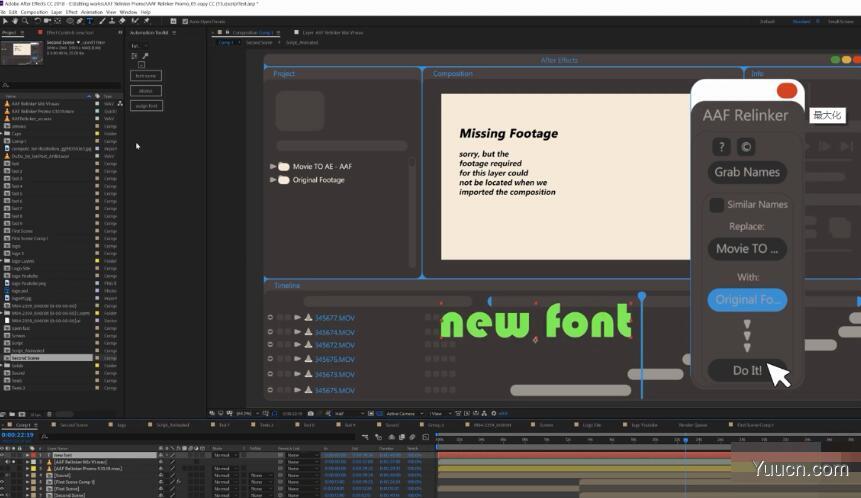This screenshot has width=861, height=498.
Task: Click the Project panel search field
Action: 62,85
